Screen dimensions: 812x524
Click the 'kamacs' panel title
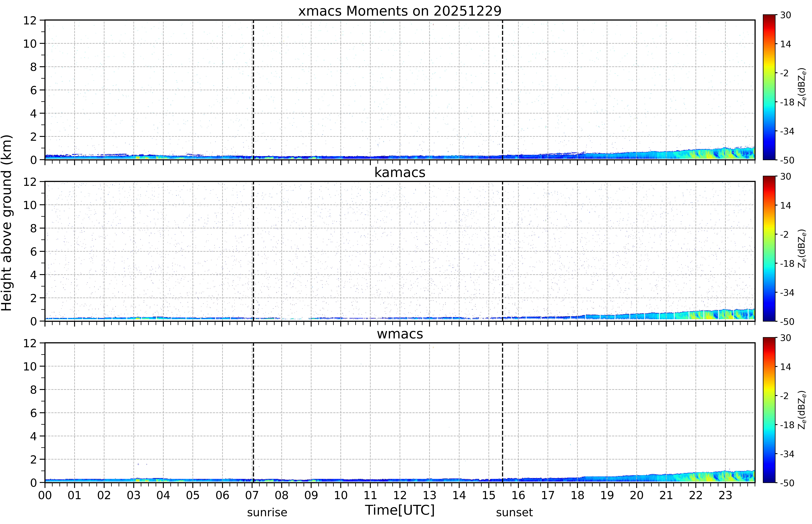[400, 172]
